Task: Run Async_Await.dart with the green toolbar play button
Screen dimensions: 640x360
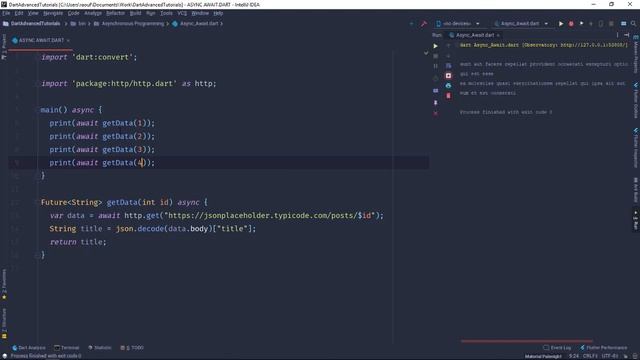Action: pos(561,24)
